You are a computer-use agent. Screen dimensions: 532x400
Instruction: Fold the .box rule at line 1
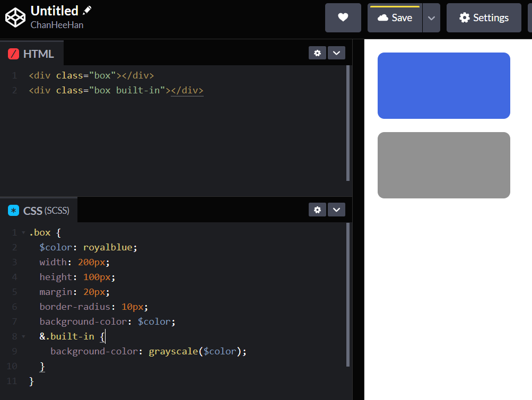tap(23, 233)
